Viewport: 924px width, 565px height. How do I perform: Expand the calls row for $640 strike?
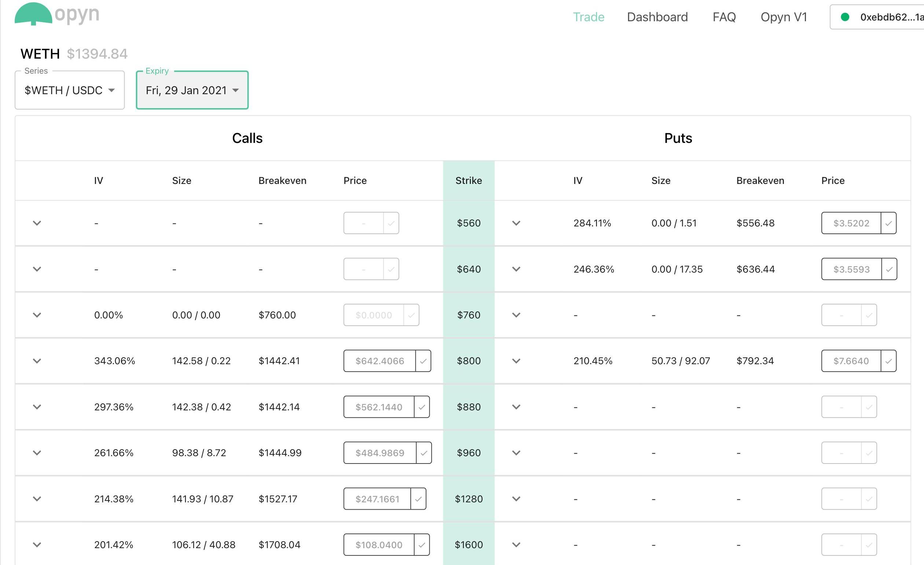[37, 269]
